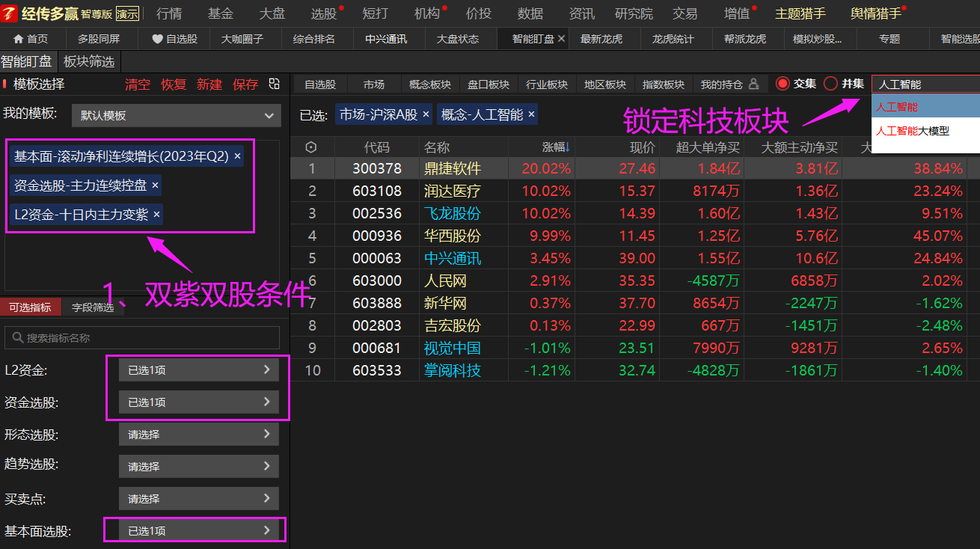Click the heart icon on 自选股 tab
This screenshot has width=980, height=549.
[x=157, y=39]
